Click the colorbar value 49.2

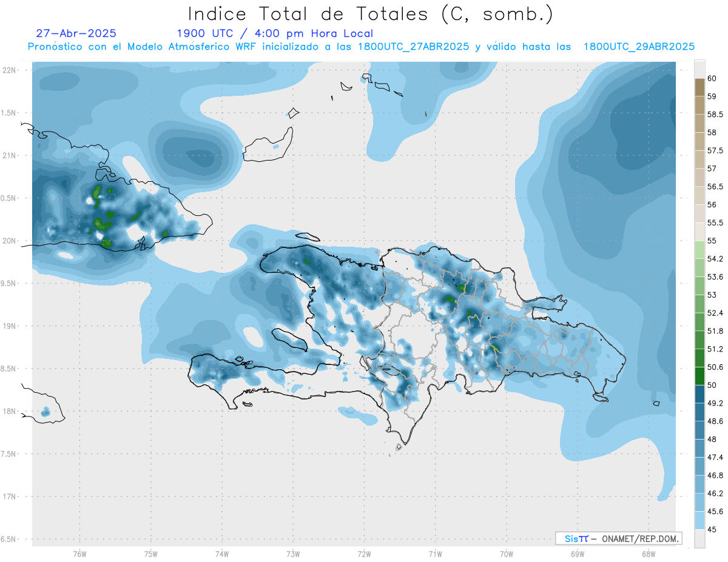[x=715, y=403]
